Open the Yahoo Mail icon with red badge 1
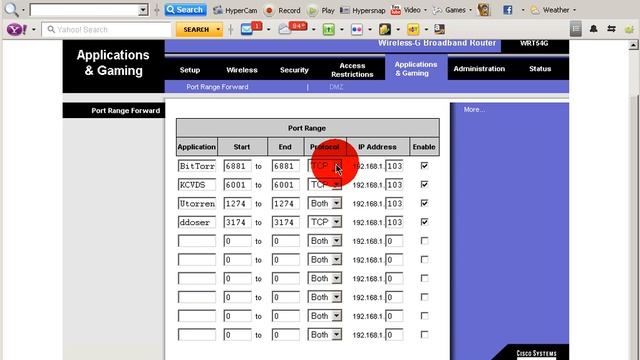 (x=251, y=29)
